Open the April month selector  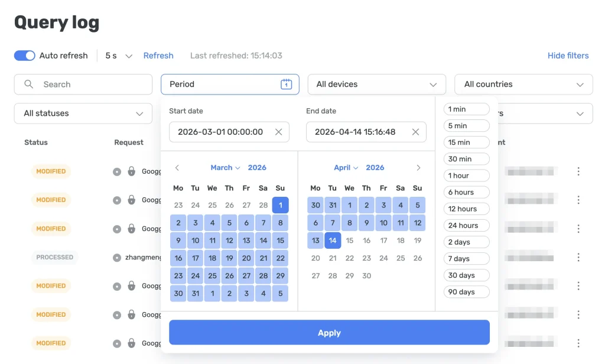click(x=346, y=168)
